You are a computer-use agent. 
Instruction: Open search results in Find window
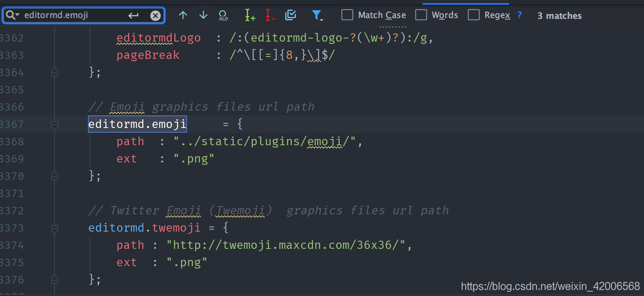point(291,15)
